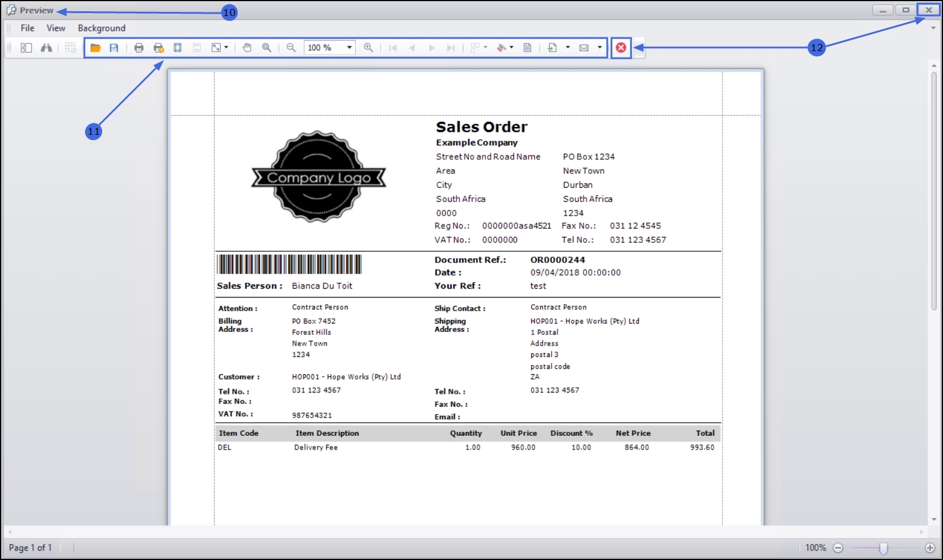
Task: Open the 100 % zoom level dropdown
Action: point(349,48)
